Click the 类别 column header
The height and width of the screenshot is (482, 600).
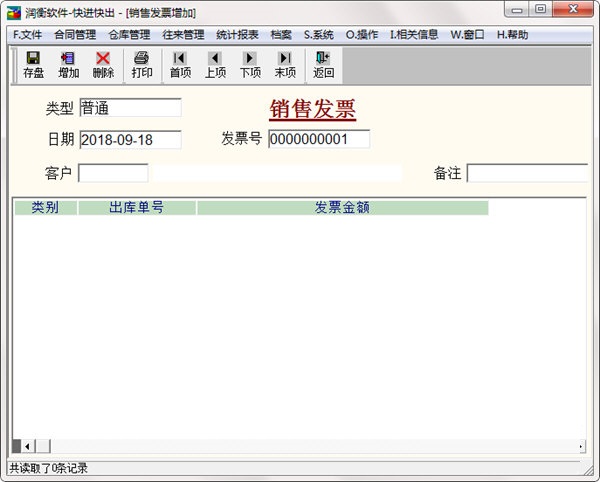pos(46,208)
